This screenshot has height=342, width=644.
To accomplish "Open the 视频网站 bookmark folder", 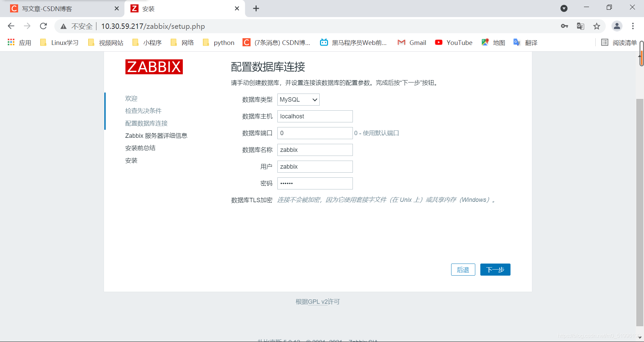I will (x=106, y=43).
